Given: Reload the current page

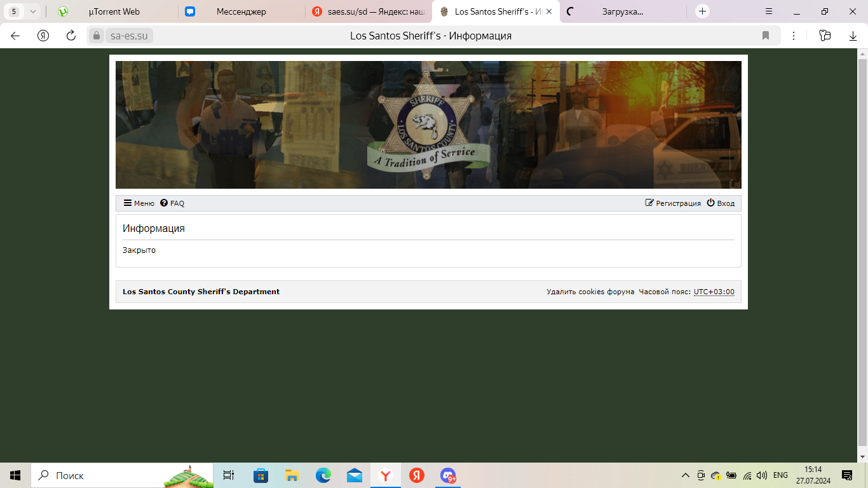Looking at the screenshot, I should tap(71, 36).
